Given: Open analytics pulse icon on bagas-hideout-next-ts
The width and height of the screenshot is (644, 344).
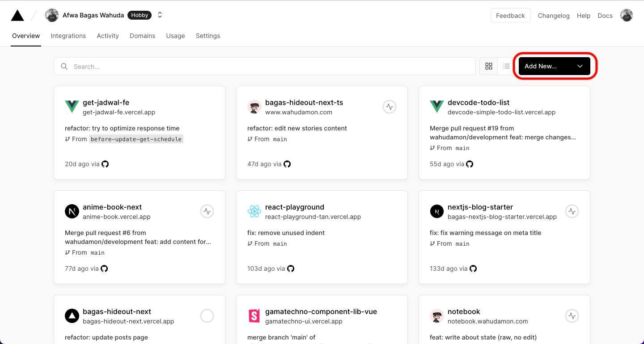Looking at the screenshot, I should [x=390, y=107].
